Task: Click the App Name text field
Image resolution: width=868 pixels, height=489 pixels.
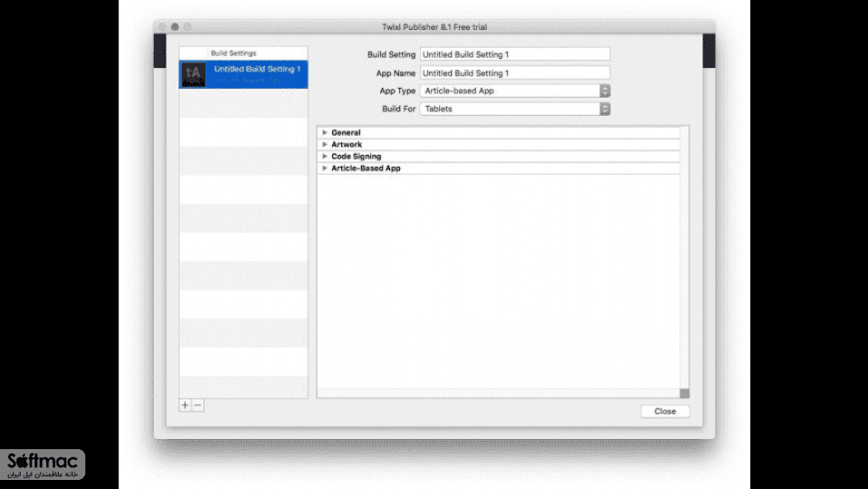Action: click(x=515, y=72)
